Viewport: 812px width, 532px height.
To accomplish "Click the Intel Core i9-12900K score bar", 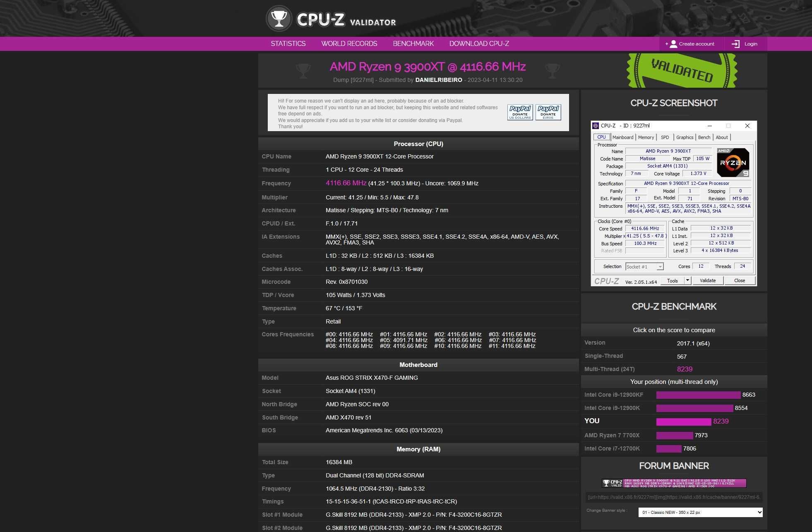I will coord(694,408).
